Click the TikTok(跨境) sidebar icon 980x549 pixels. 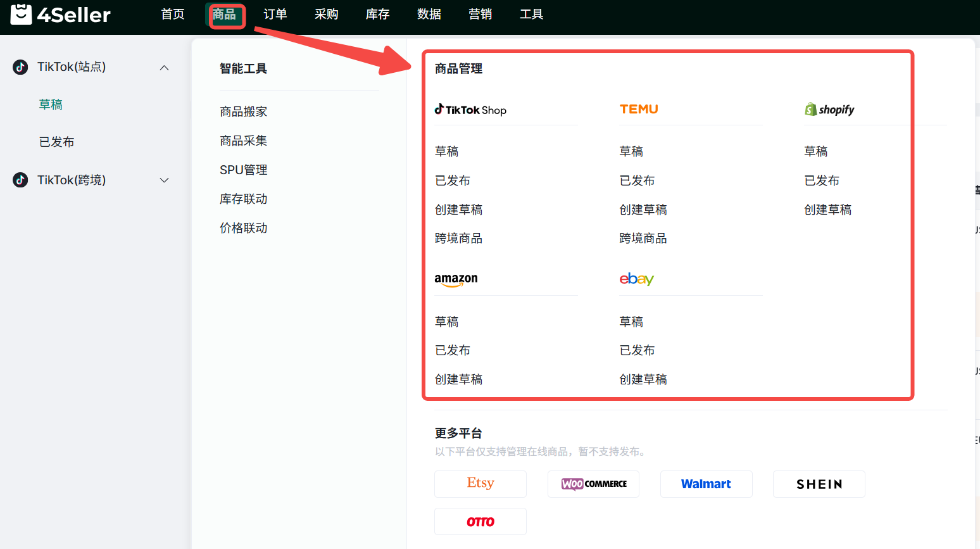coord(20,180)
